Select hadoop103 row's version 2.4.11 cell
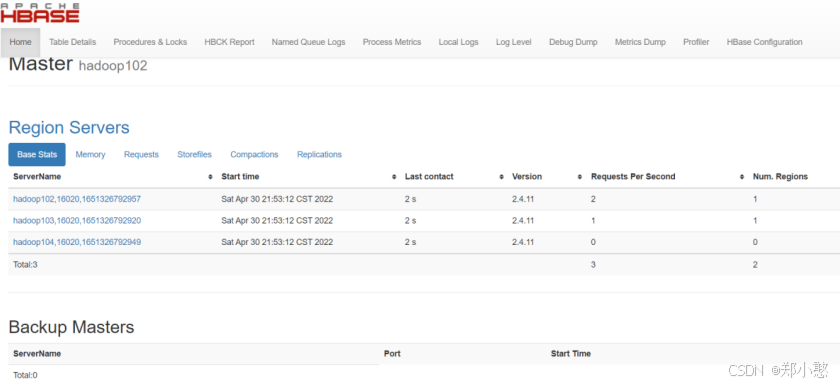840x386 pixels. pyautogui.click(x=523, y=221)
